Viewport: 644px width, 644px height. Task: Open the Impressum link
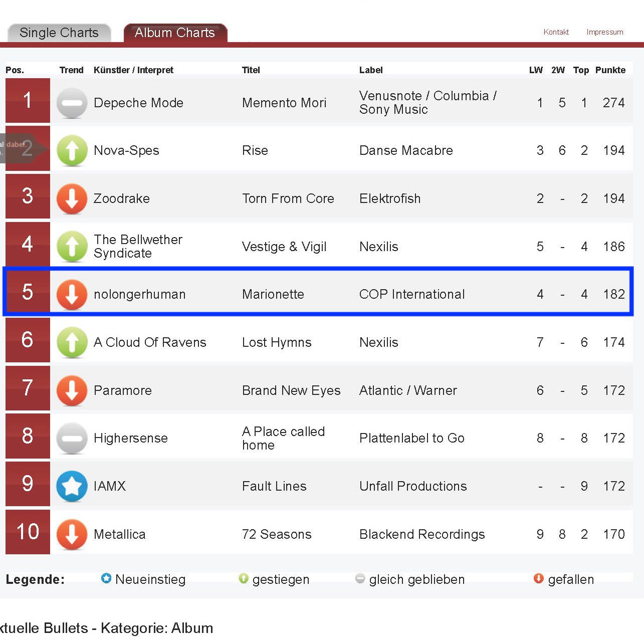click(604, 32)
